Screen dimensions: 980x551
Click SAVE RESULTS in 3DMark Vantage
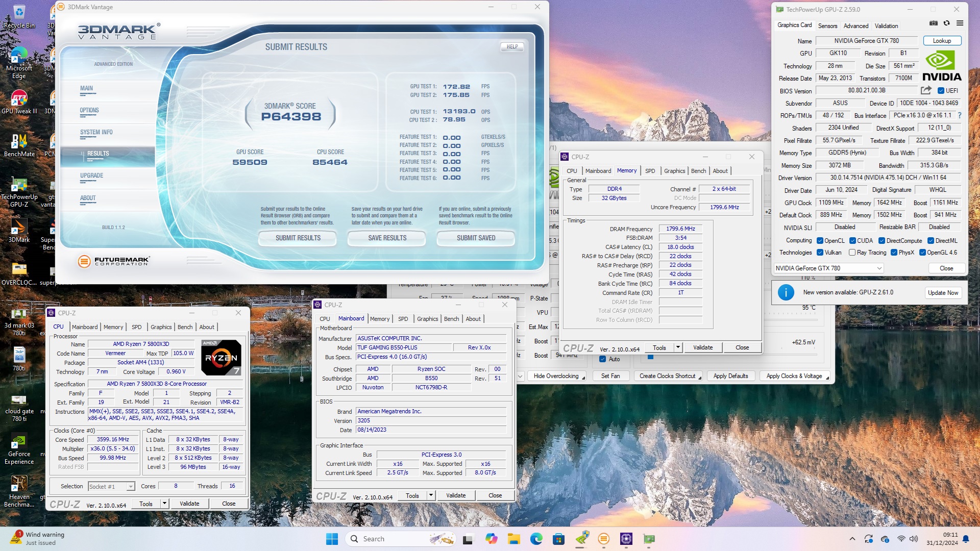click(387, 238)
